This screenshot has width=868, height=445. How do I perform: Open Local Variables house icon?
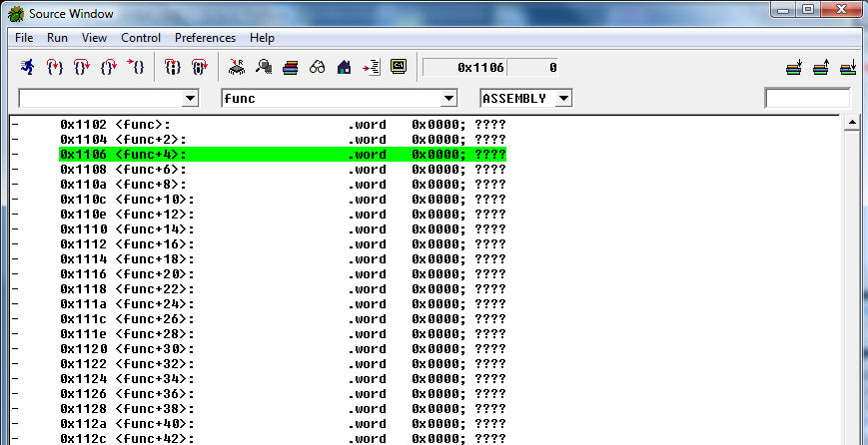pyautogui.click(x=345, y=68)
